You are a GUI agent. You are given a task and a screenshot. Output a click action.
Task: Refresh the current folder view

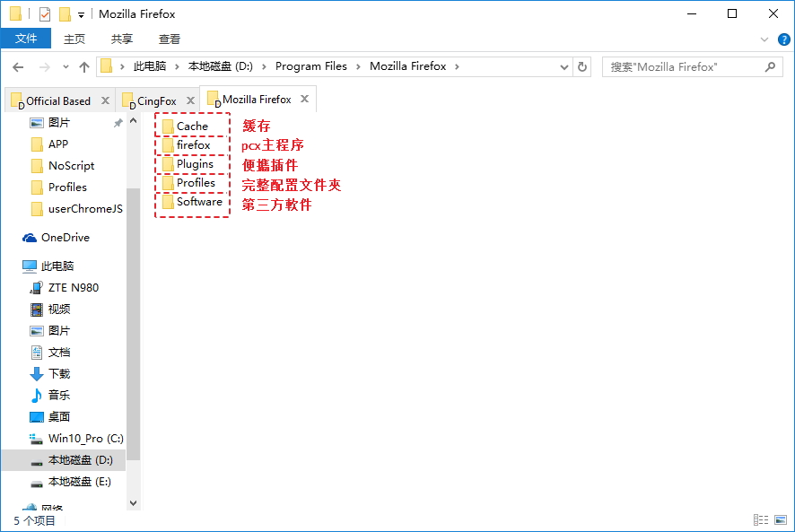pyautogui.click(x=582, y=67)
